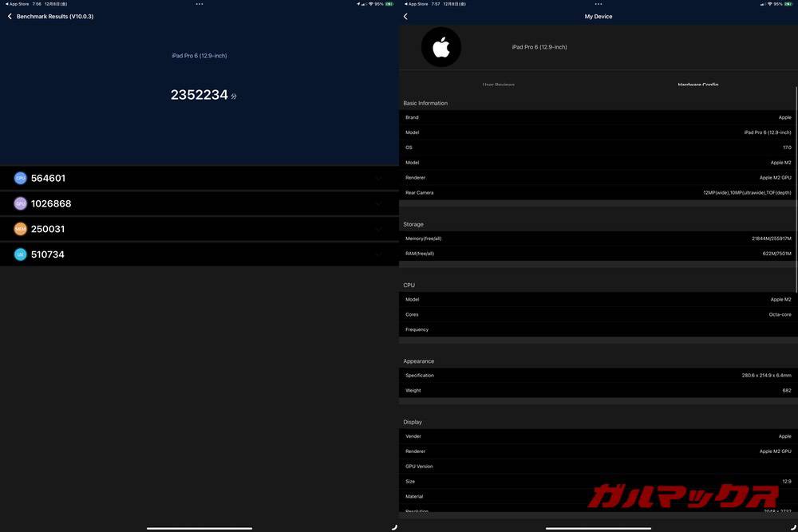Click the Apple logo on My Device page

[440, 47]
